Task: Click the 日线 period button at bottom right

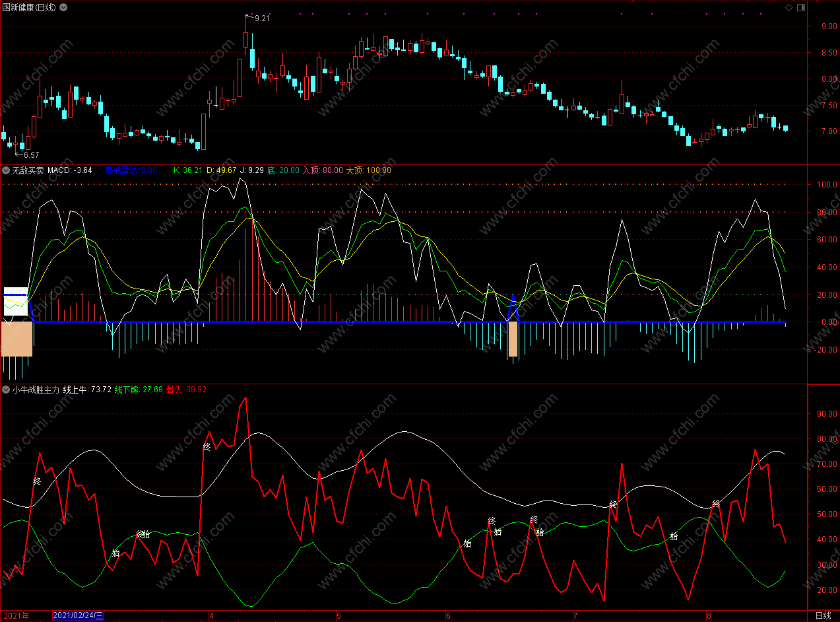Action: 823,615
